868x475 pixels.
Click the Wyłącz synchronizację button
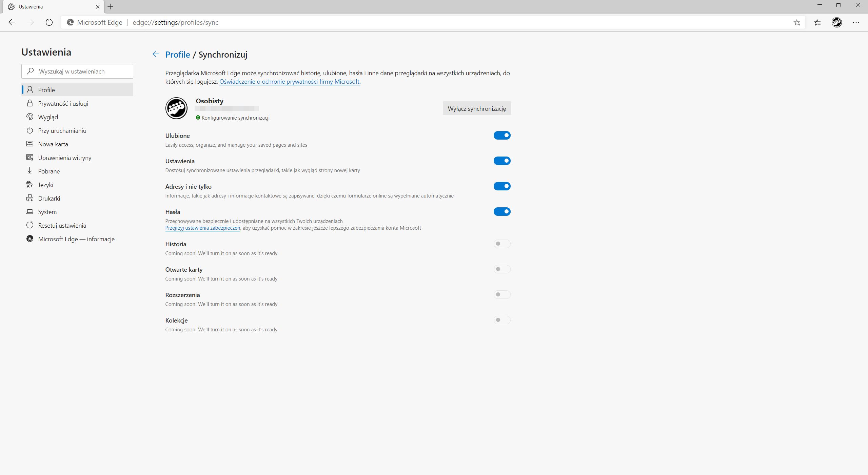pos(477,108)
